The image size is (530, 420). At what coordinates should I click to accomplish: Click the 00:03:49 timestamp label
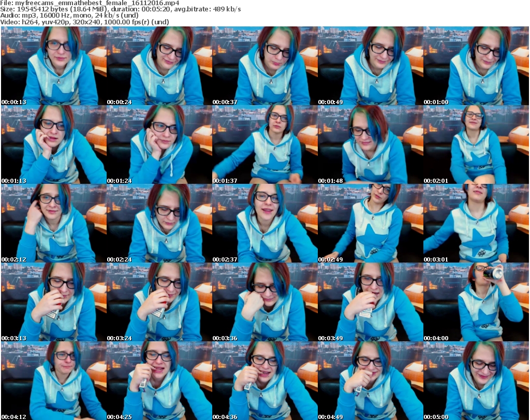pyautogui.click(x=330, y=338)
